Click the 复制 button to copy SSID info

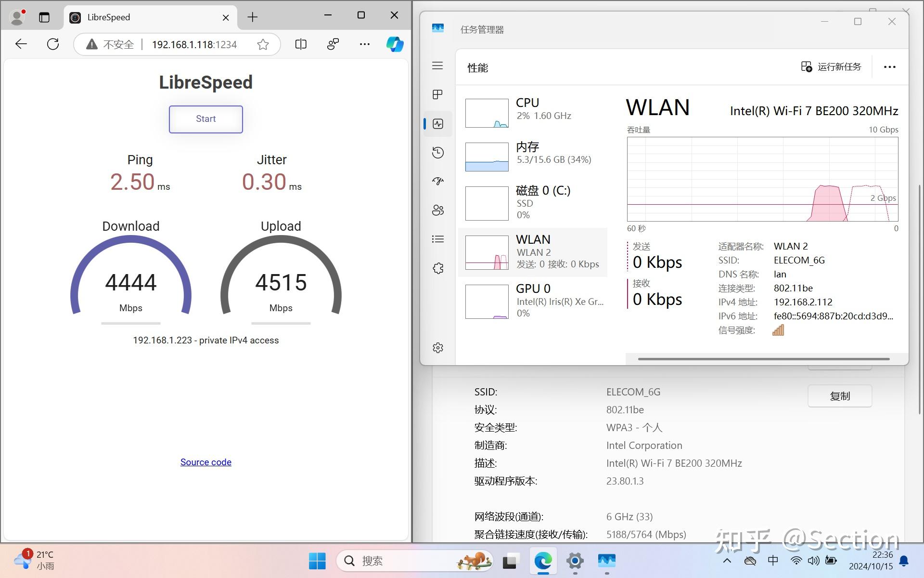[839, 395]
